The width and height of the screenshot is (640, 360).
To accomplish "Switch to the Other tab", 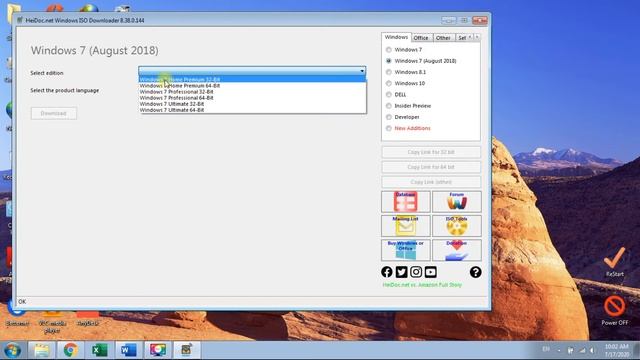I will (443, 38).
